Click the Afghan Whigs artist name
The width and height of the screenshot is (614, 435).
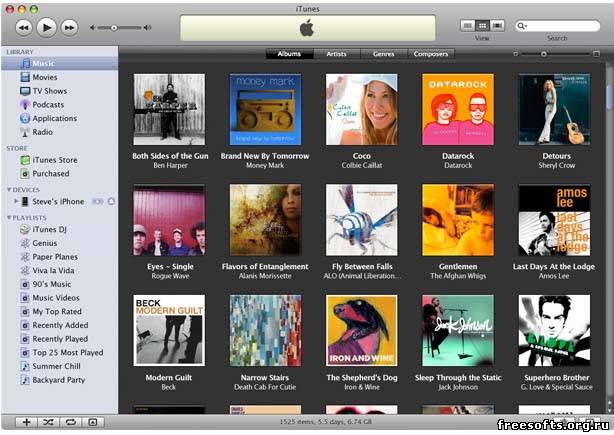(x=458, y=276)
